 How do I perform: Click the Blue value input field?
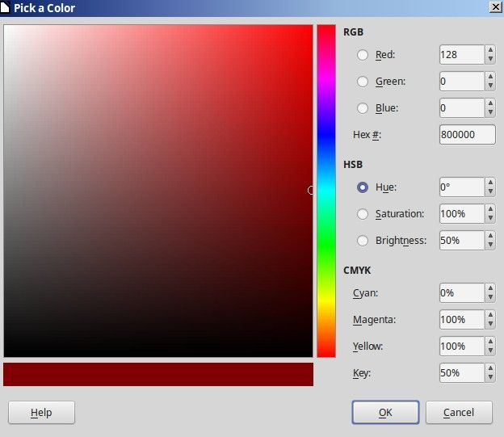coord(461,108)
